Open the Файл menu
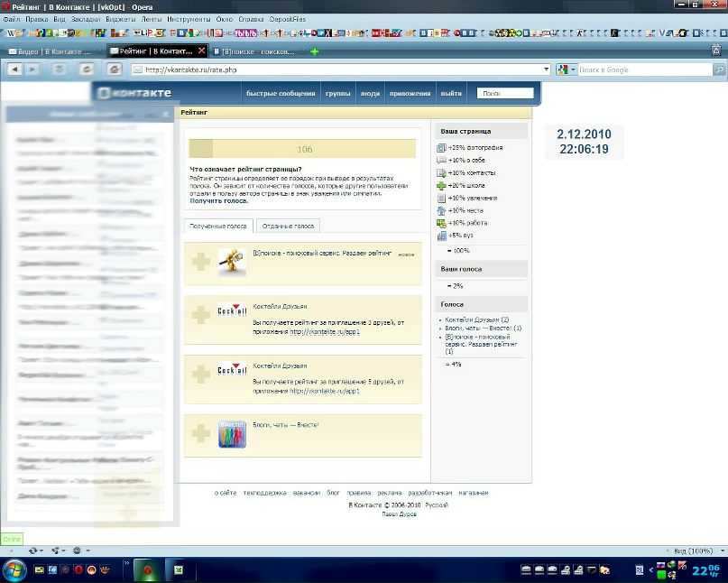The image size is (728, 583). coord(12,20)
